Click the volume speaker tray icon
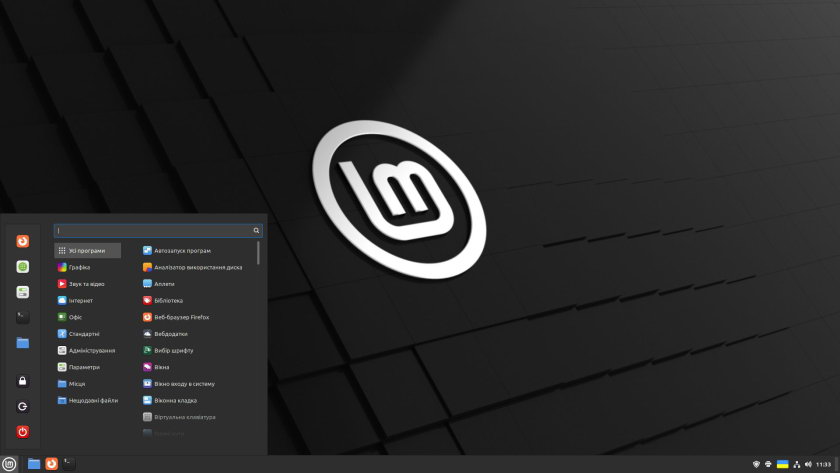The image size is (840, 473). (x=808, y=464)
